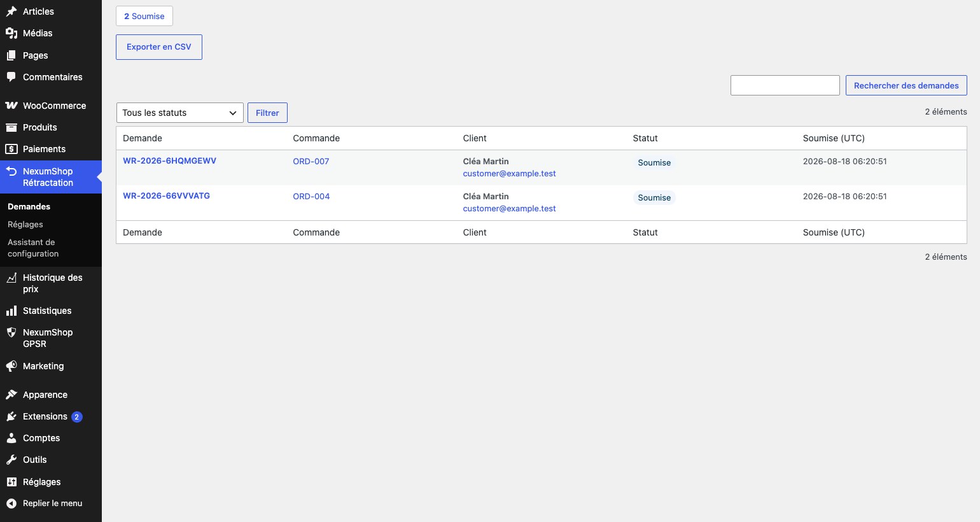Image resolution: width=980 pixels, height=522 pixels.
Task: Click Soumise status badge in ORD-007 row
Action: tap(654, 162)
